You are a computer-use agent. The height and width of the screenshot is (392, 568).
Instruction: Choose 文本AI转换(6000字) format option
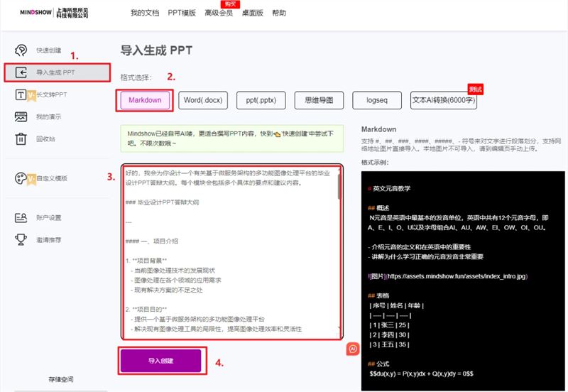[443, 100]
